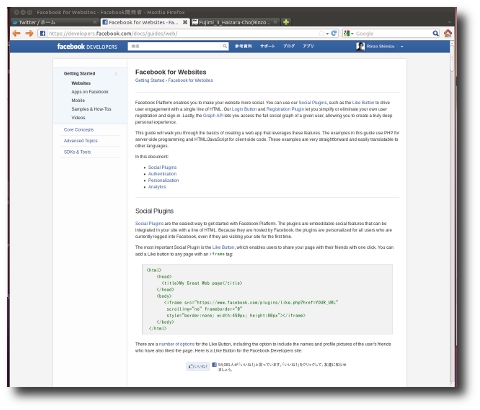Follow Social Plugins link in the intro paragraph
The width and height of the screenshot is (480, 410).
coord(313,103)
